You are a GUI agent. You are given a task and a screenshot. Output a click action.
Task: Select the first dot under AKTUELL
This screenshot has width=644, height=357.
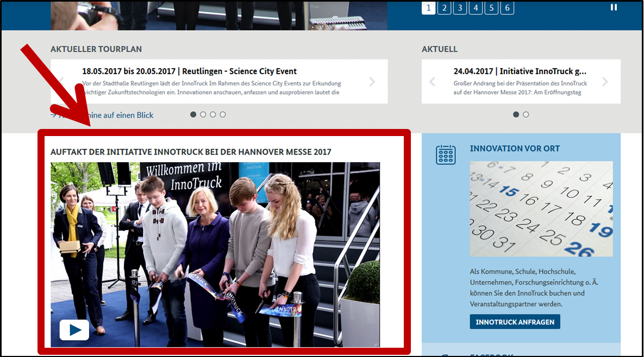(516, 114)
